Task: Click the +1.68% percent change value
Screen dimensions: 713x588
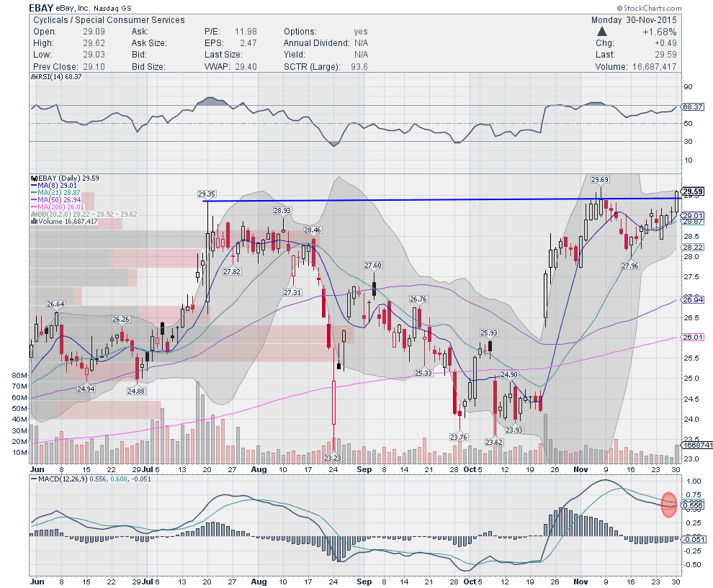Action: pos(659,32)
